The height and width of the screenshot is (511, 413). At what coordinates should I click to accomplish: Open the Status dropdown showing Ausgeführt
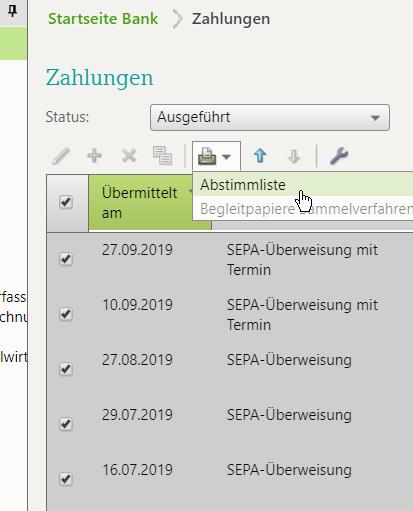point(270,117)
